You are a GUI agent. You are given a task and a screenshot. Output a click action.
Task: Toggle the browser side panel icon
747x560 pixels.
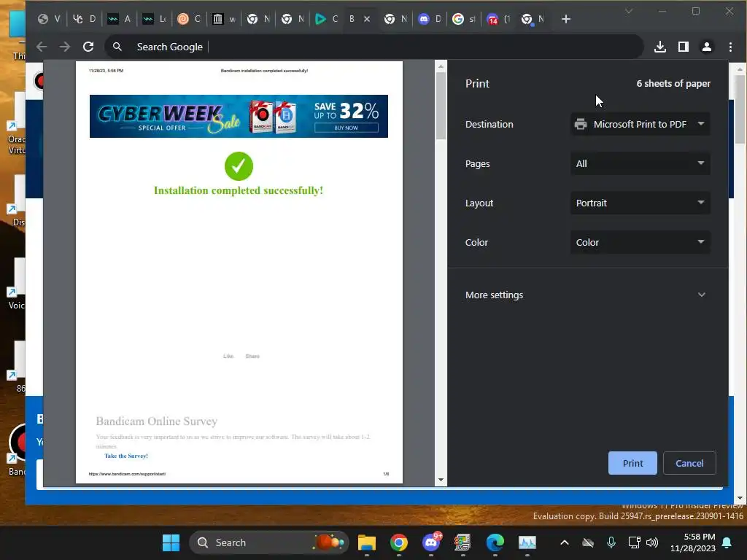coord(683,47)
